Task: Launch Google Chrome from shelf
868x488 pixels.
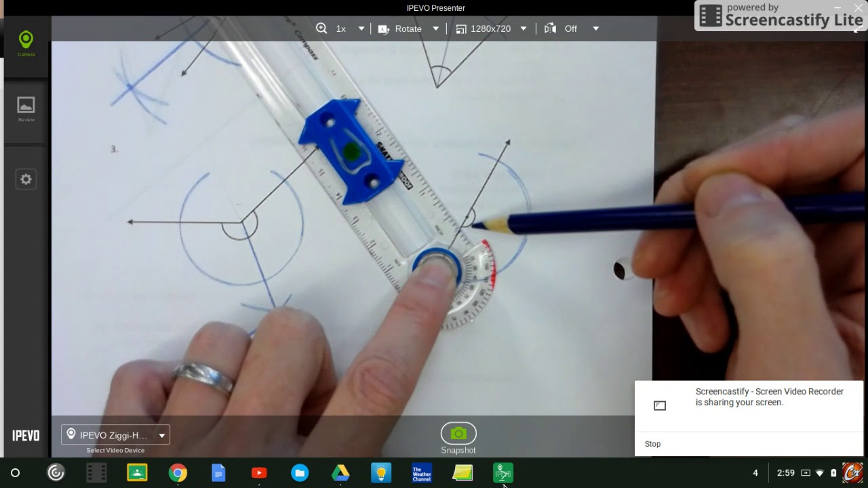Action: [x=178, y=473]
